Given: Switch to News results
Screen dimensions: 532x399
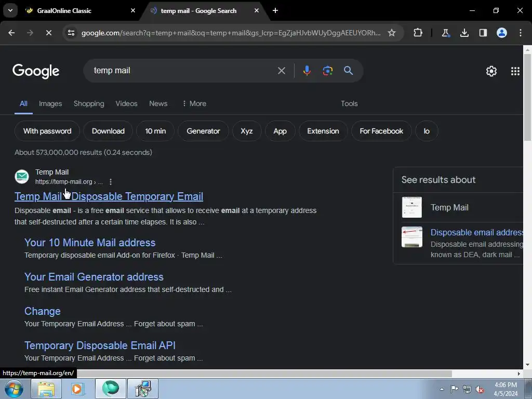Looking at the screenshot, I should 158,103.
